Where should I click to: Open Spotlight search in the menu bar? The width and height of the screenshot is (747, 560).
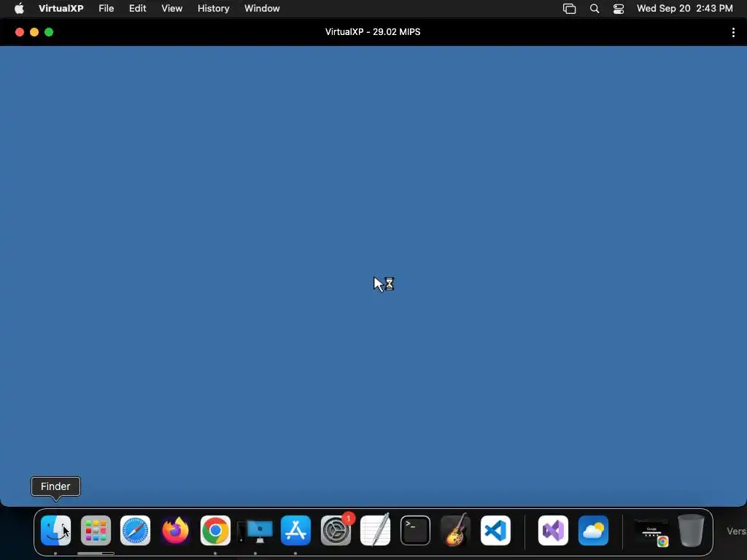pyautogui.click(x=595, y=9)
